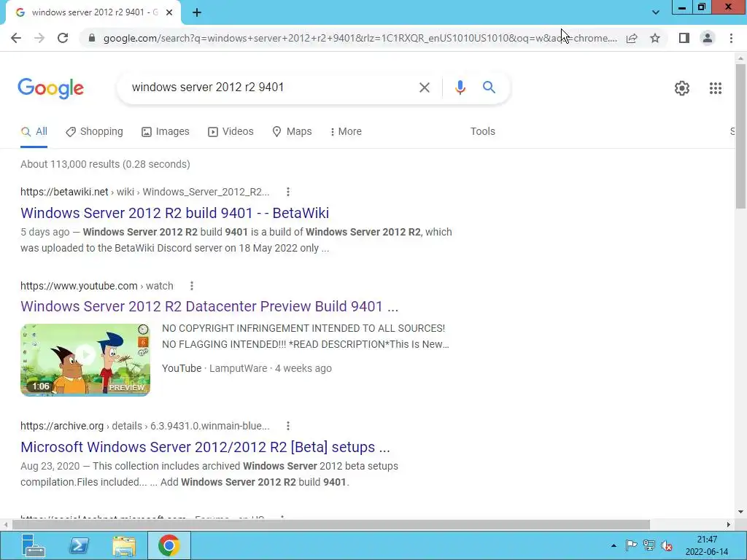Screen dimensions: 747x560
Task: Open Server Manager from taskbar
Action: click(x=32, y=545)
